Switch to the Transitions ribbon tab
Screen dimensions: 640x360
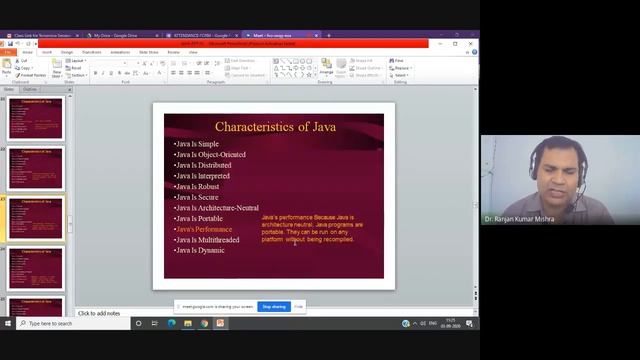(x=91, y=52)
